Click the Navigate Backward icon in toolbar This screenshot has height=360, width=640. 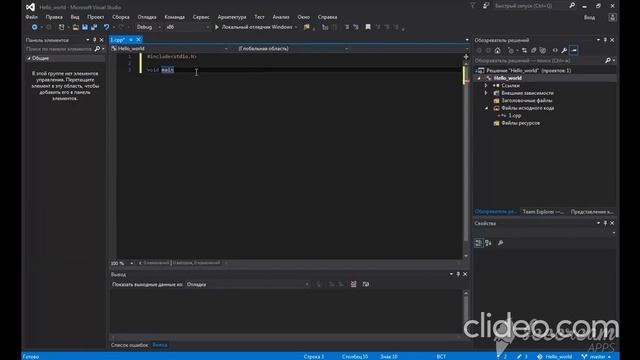[x=35, y=27]
